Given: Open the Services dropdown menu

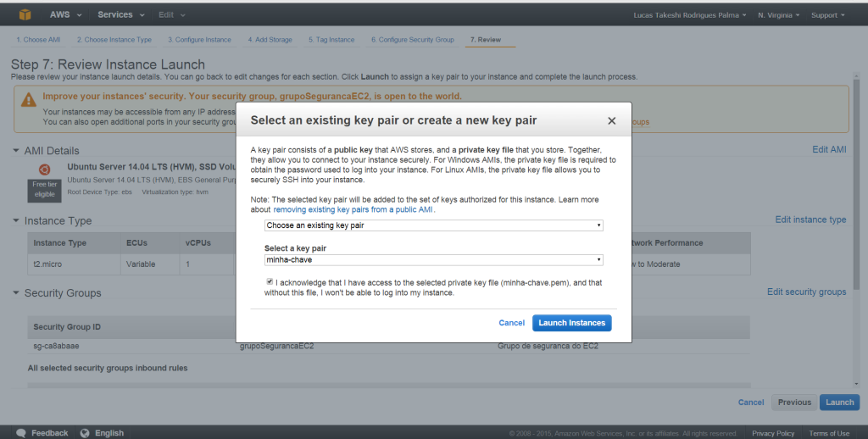Looking at the screenshot, I should (x=120, y=15).
